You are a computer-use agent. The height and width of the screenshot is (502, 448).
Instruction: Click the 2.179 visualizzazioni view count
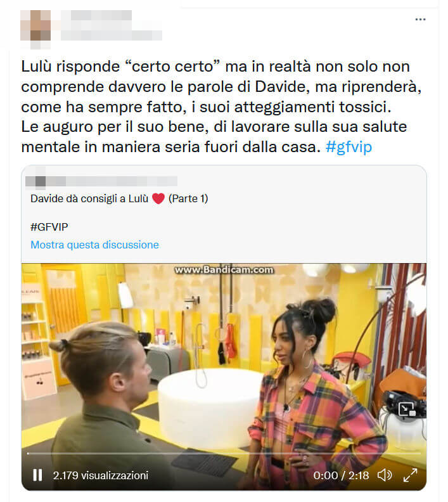(x=101, y=475)
